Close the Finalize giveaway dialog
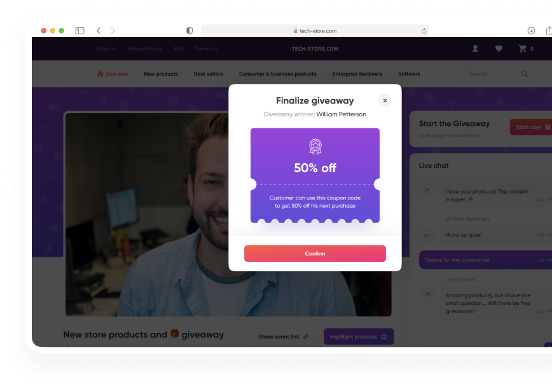Image resolution: width=552 pixels, height=392 pixels. (385, 100)
